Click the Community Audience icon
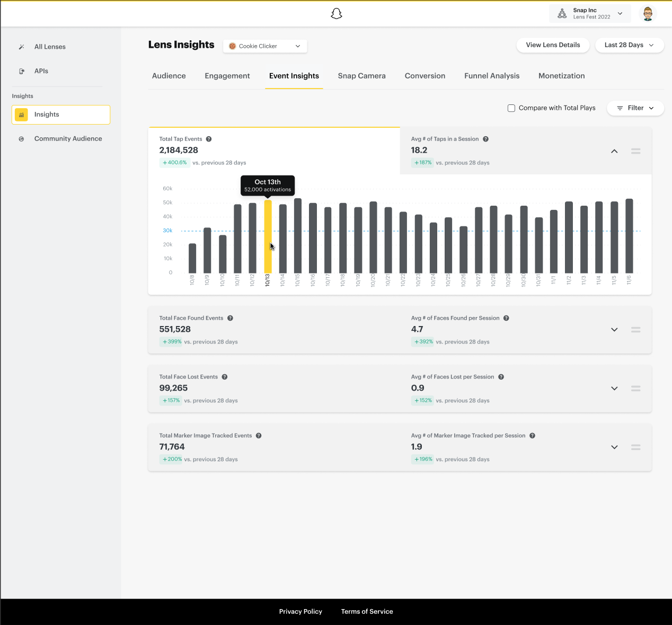The height and width of the screenshot is (625, 672). 22,139
